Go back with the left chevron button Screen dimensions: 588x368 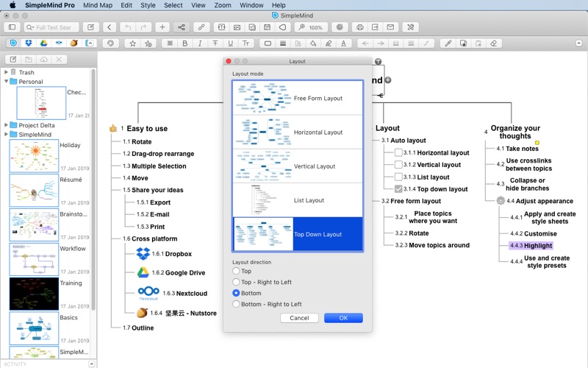pos(109,27)
